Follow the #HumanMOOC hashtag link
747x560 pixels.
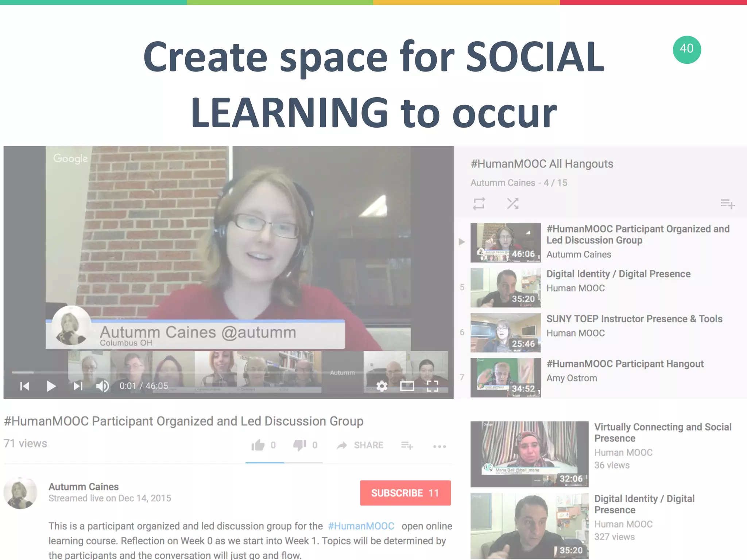(361, 526)
